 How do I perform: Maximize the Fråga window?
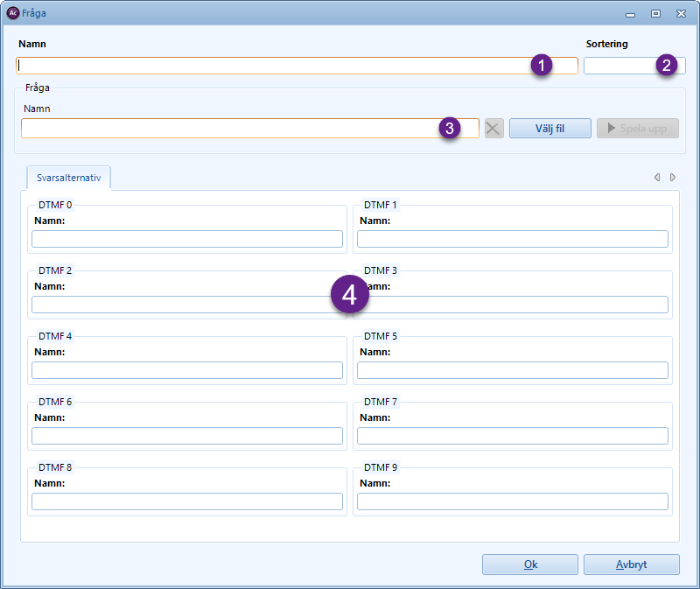[655, 14]
